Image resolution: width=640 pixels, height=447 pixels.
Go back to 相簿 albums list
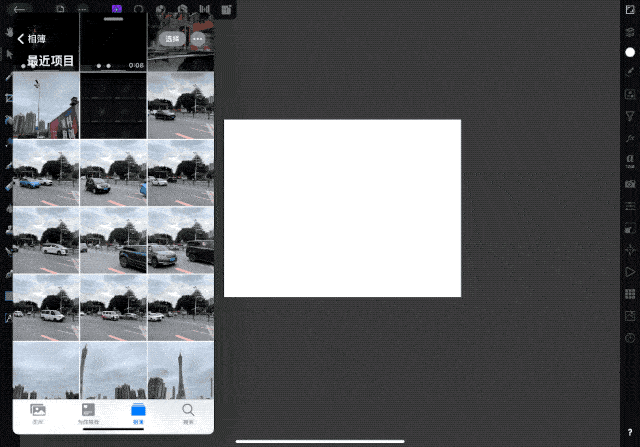tap(32, 39)
